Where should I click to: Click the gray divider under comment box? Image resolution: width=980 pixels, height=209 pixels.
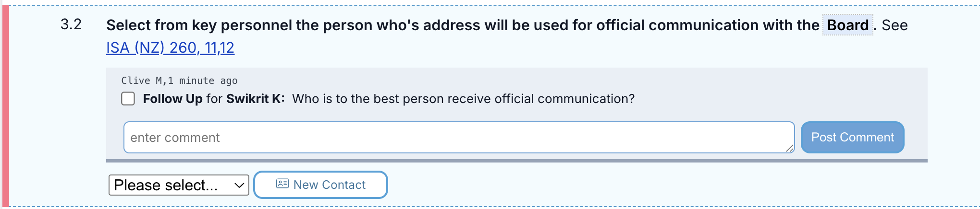coord(517,161)
